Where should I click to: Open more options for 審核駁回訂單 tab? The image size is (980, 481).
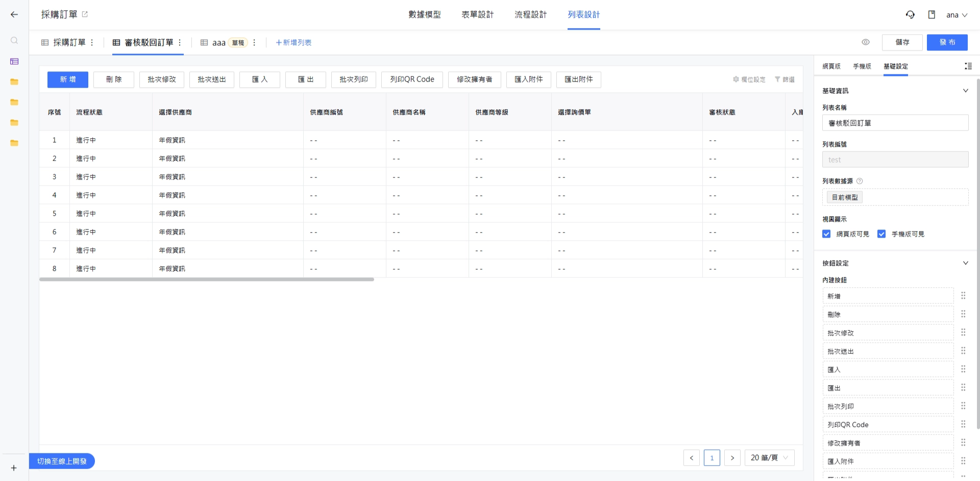180,42
